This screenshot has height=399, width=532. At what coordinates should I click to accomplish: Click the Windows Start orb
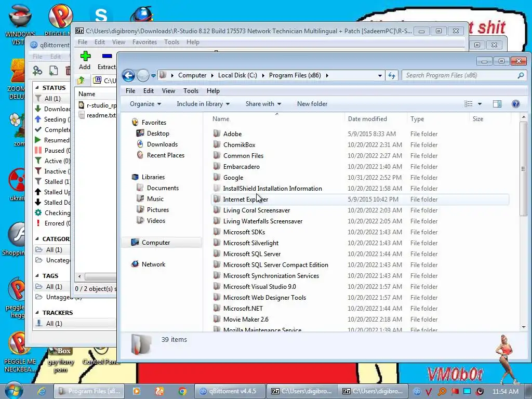(x=14, y=391)
